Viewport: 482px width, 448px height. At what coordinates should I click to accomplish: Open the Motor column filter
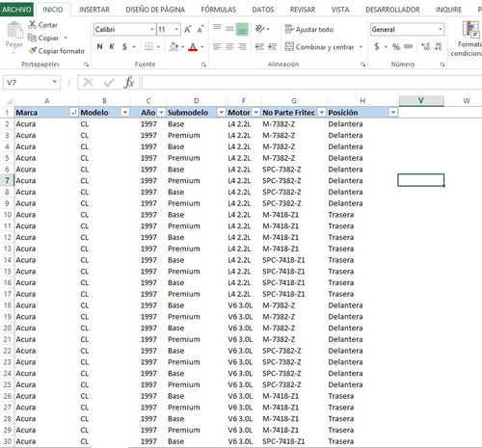point(255,113)
